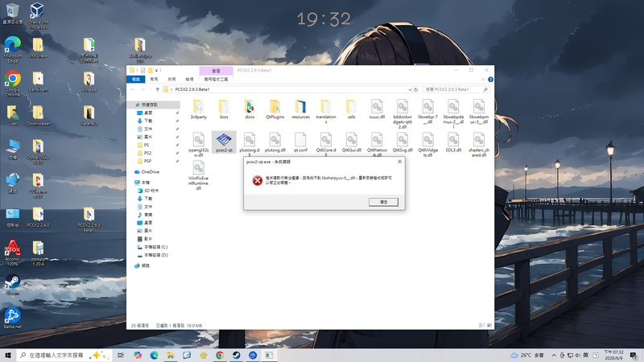Select the Google Chrome desktop shortcut
Screen dimensions: 644x362
pos(13,84)
